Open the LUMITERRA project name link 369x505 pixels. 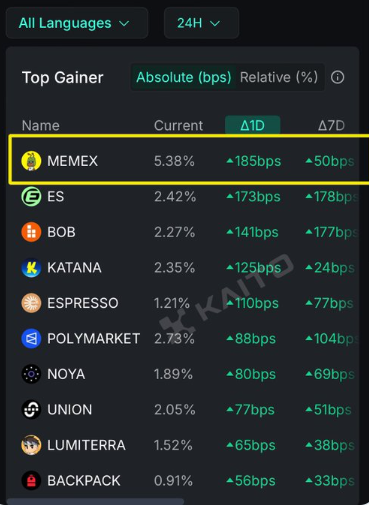tap(86, 445)
